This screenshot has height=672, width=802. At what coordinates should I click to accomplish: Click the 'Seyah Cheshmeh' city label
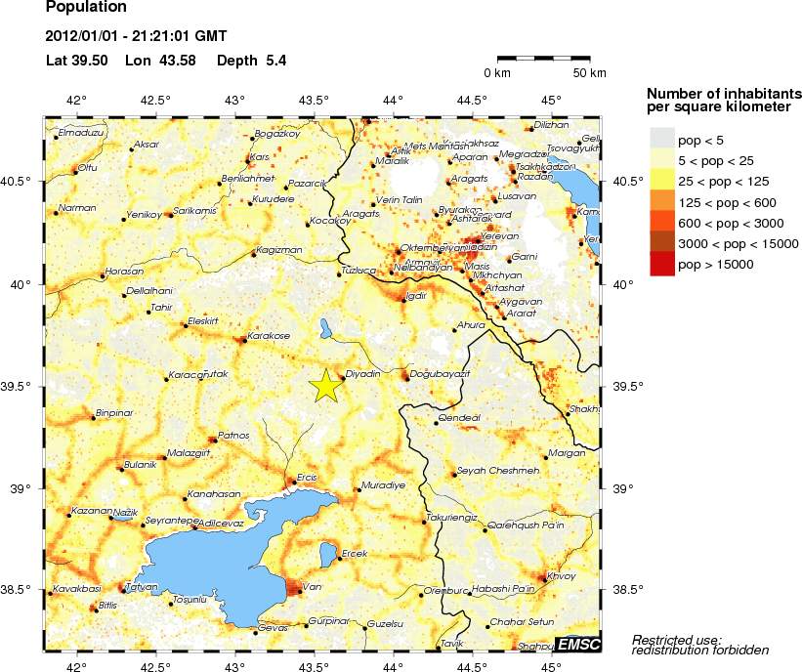498,471
